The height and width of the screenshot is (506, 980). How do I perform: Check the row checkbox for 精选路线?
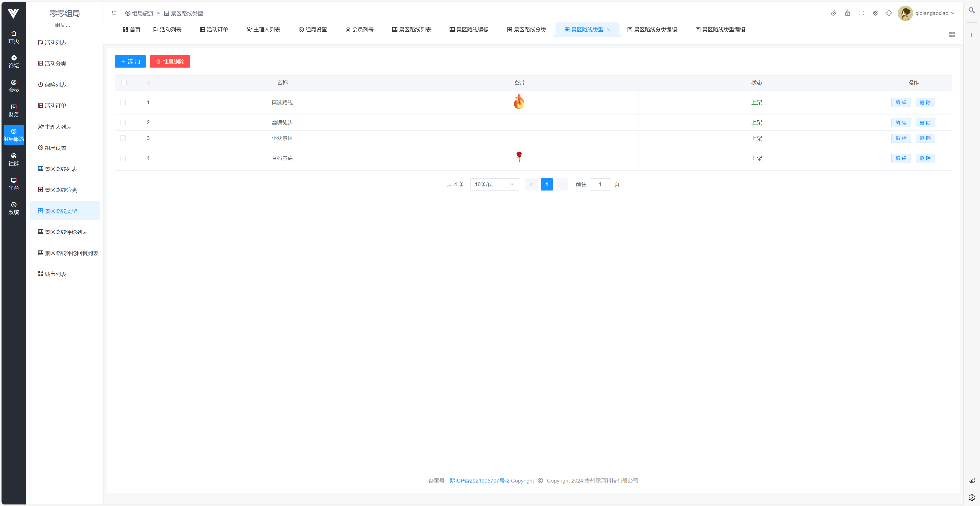tap(123, 102)
